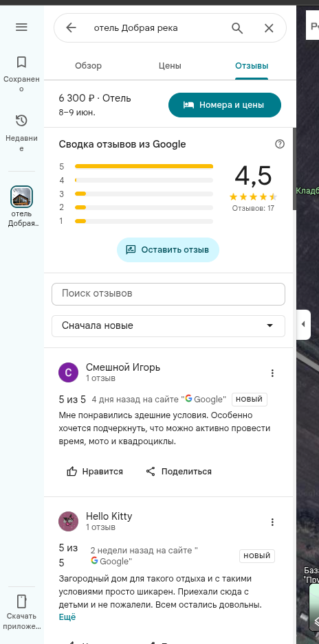The image size is (319, 644).
Task: Click the 8–9 июн. dates text
Action: click(77, 112)
